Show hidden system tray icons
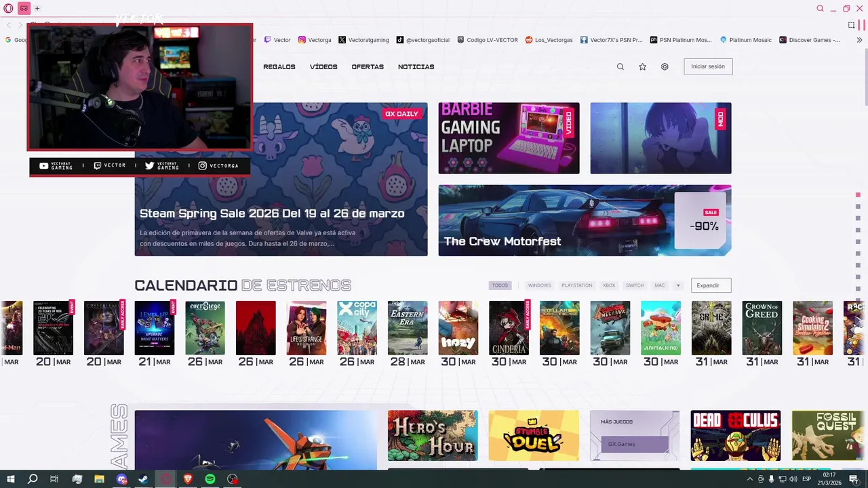 (749, 479)
